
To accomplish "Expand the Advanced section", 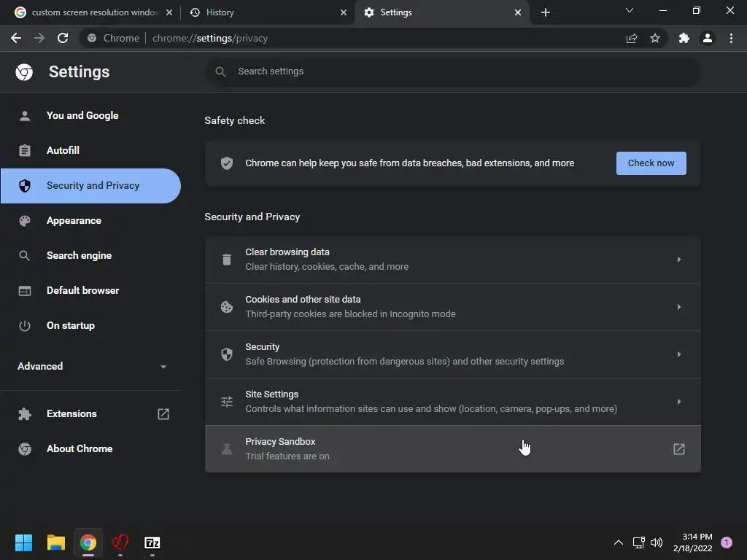I will (90, 366).
